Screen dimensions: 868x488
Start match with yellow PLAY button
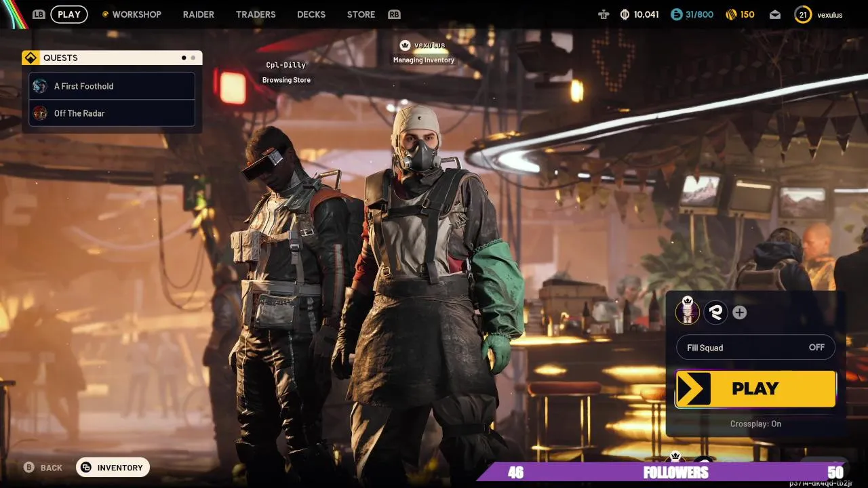[755, 388]
